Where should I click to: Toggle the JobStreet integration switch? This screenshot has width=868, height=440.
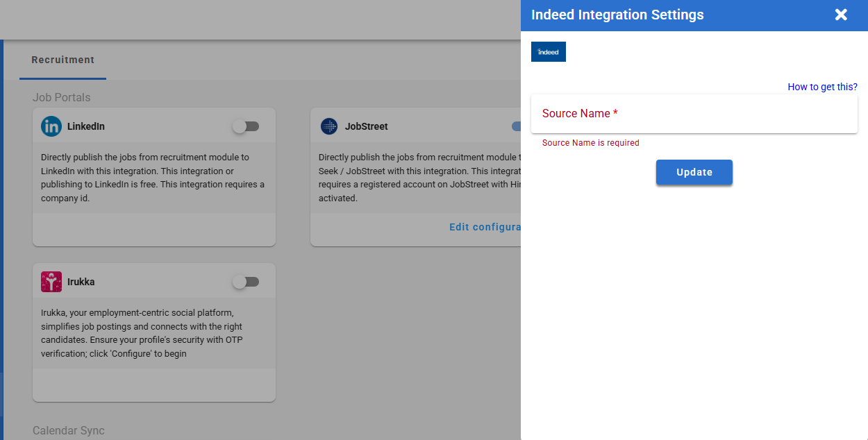[516, 126]
